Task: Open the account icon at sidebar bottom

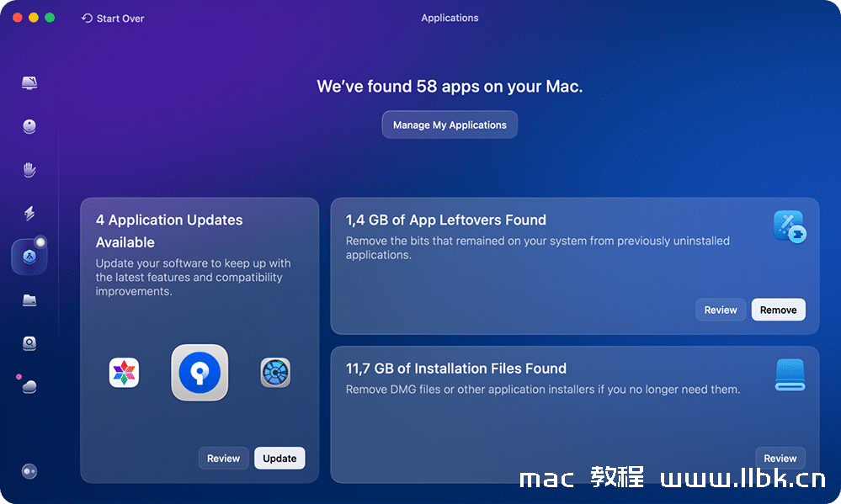Action: pos(29,471)
